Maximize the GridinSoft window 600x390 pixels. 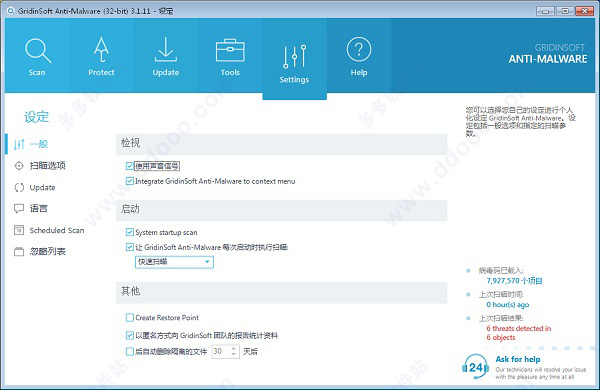click(x=565, y=11)
